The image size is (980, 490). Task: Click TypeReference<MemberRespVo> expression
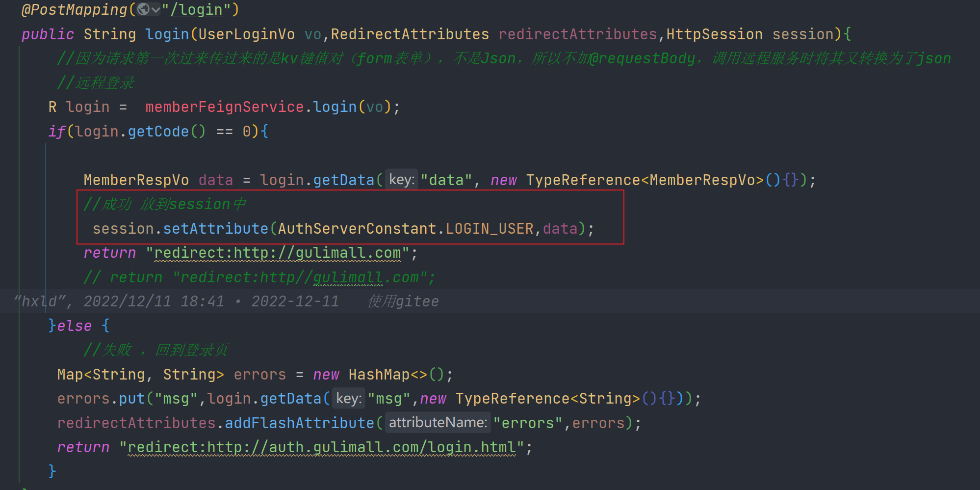(645, 180)
